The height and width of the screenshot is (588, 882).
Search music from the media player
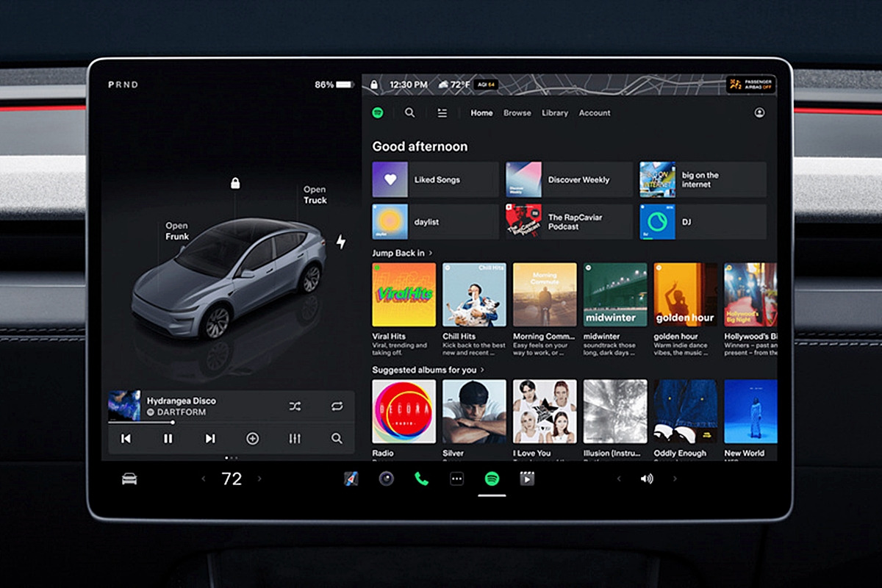point(337,439)
